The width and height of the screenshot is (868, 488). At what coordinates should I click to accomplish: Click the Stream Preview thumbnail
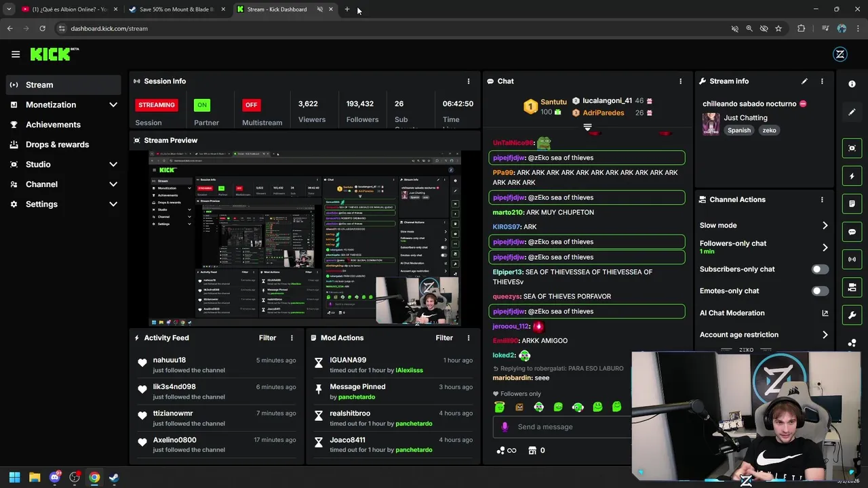click(x=304, y=239)
